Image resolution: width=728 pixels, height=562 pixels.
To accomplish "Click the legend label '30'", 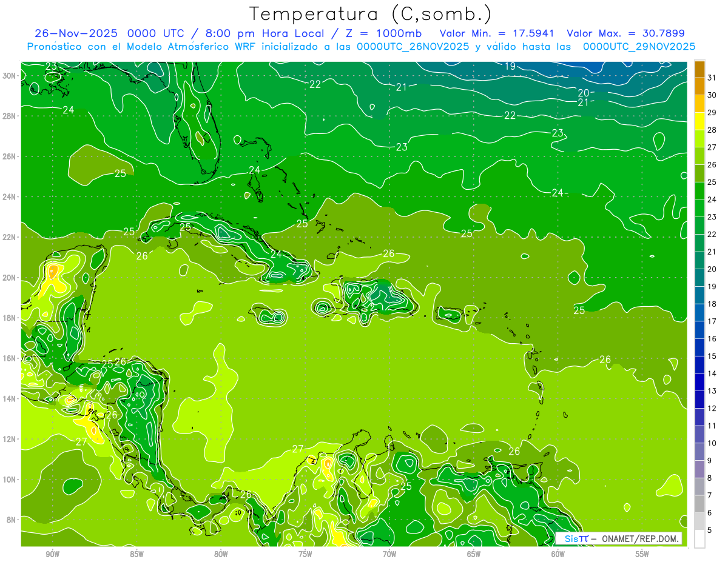I will (712, 95).
